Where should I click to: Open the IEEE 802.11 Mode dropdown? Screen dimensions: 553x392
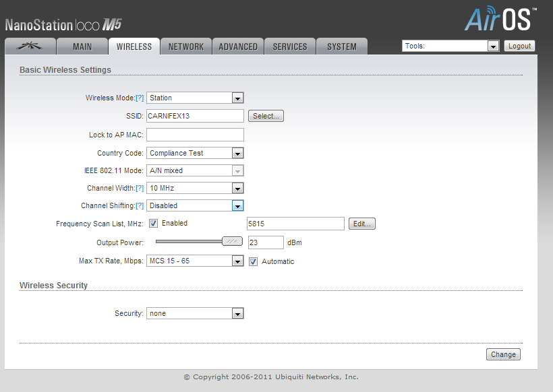(195, 170)
